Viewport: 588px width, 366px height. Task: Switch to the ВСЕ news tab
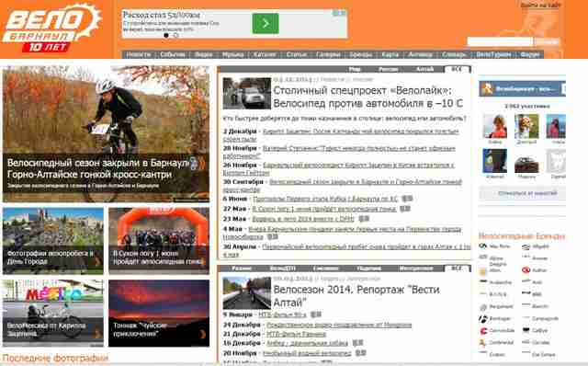pyautogui.click(x=457, y=69)
